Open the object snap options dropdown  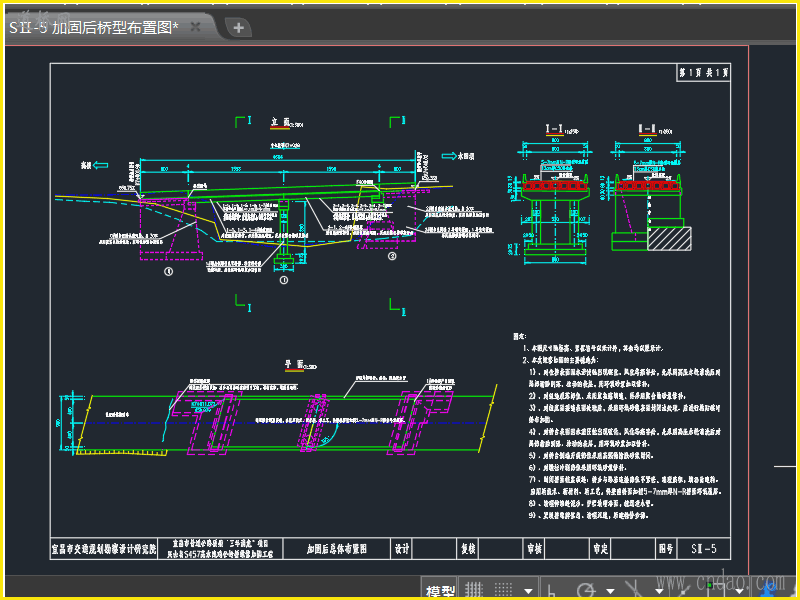click(x=740, y=591)
